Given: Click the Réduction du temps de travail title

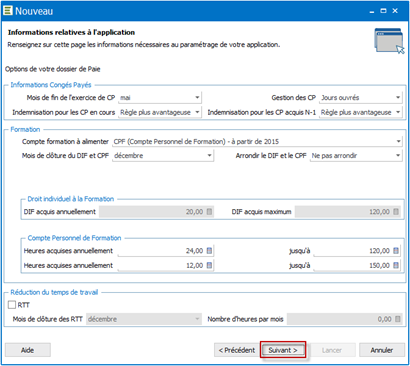Looking at the screenshot, I should (x=54, y=292).
